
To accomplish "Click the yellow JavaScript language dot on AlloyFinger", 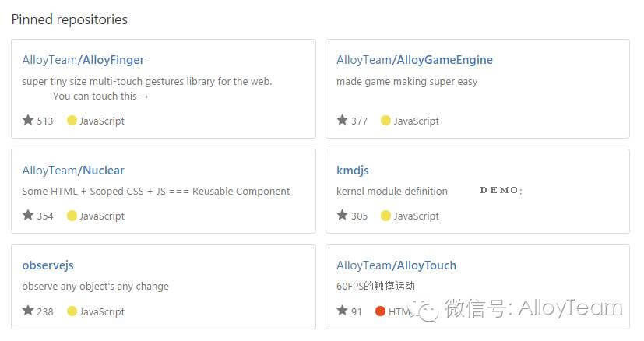I will tap(72, 120).
